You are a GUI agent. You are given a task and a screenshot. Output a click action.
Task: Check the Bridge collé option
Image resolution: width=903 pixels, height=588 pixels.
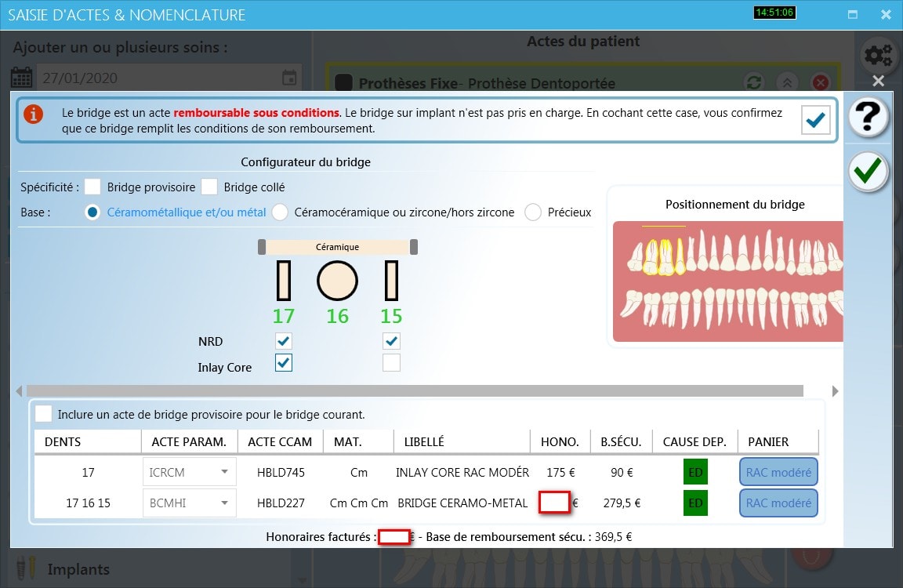(x=209, y=187)
